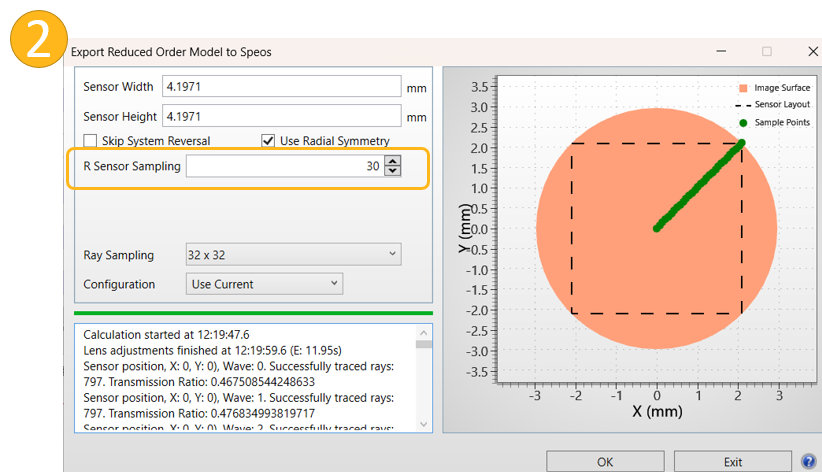This screenshot has height=472, width=822.
Task: Decrease R Sensor Sampling with down arrow
Action: pyautogui.click(x=393, y=171)
